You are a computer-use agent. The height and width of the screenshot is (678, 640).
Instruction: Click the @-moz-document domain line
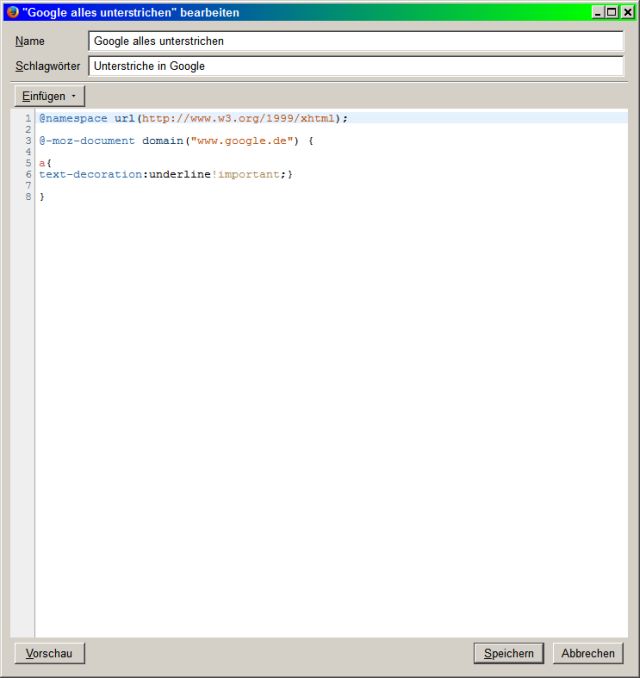click(x=176, y=141)
